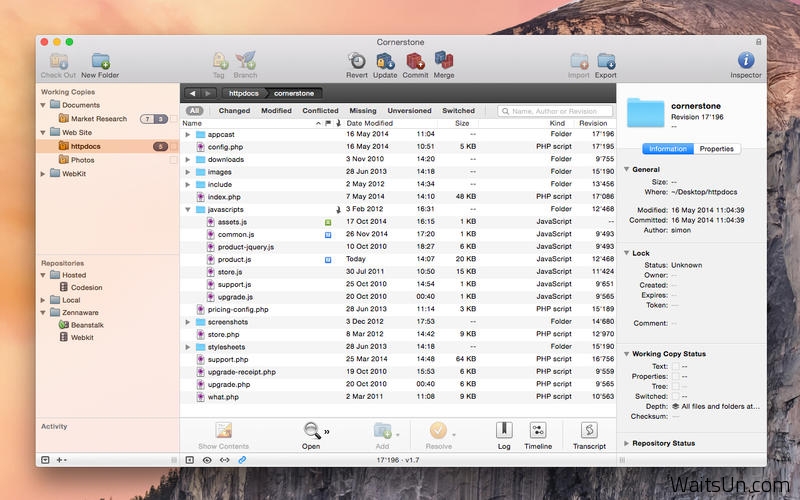Click the eye icon in status bar
The image size is (800, 500).
click(x=207, y=460)
